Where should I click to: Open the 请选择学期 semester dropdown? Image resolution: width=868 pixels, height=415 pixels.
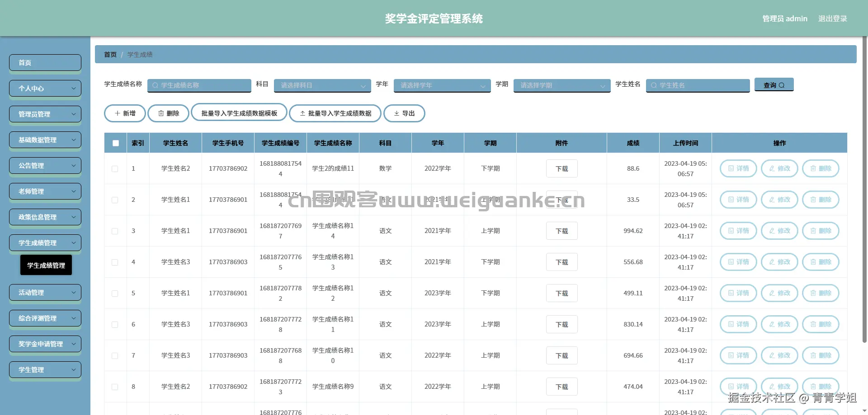coord(562,85)
